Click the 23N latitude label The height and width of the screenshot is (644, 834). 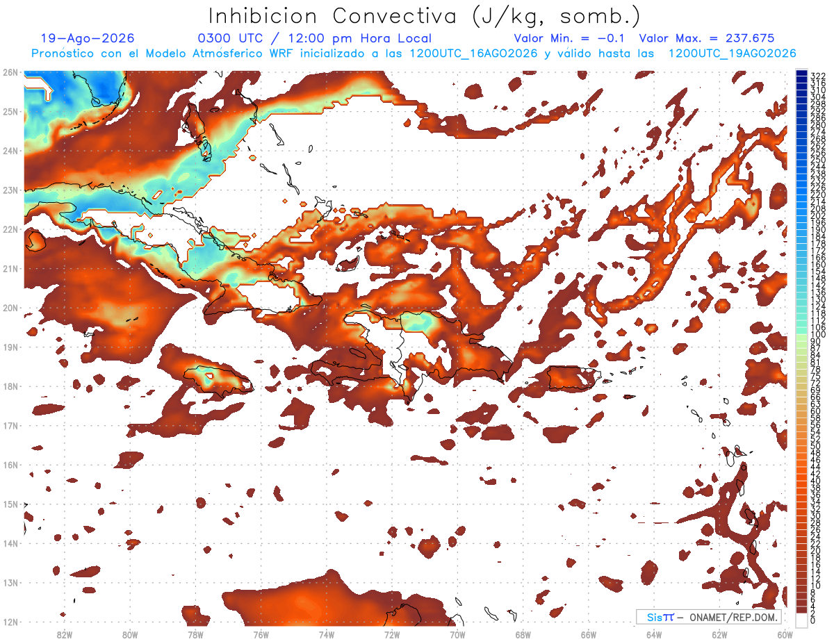coord(10,190)
